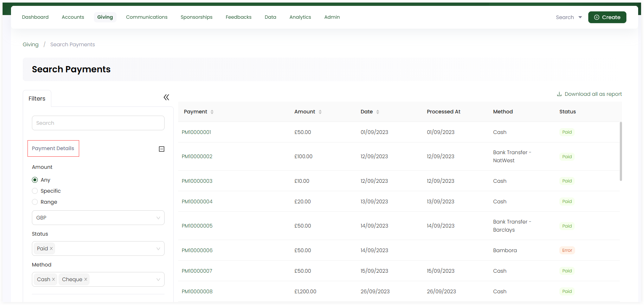The height and width of the screenshot is (305, 644).
Task: Click the Download all as report link
Action: point(589,94)
